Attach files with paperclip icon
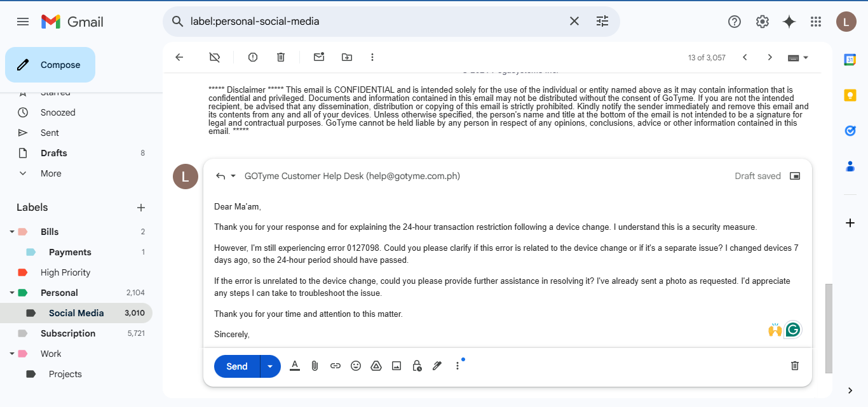Screen dimensions: 868x407 tap(315, 366)
